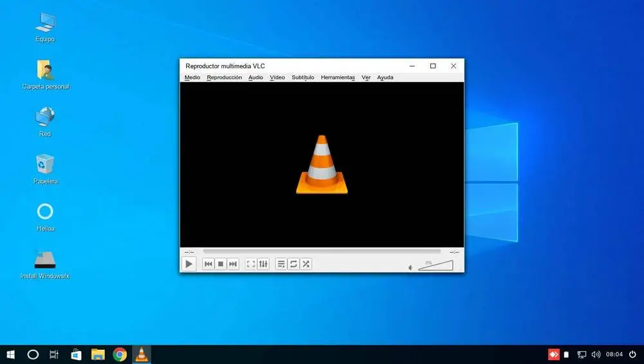Open the Audio menu
Screen dimensions: 644x364
(x=256, y=77)
